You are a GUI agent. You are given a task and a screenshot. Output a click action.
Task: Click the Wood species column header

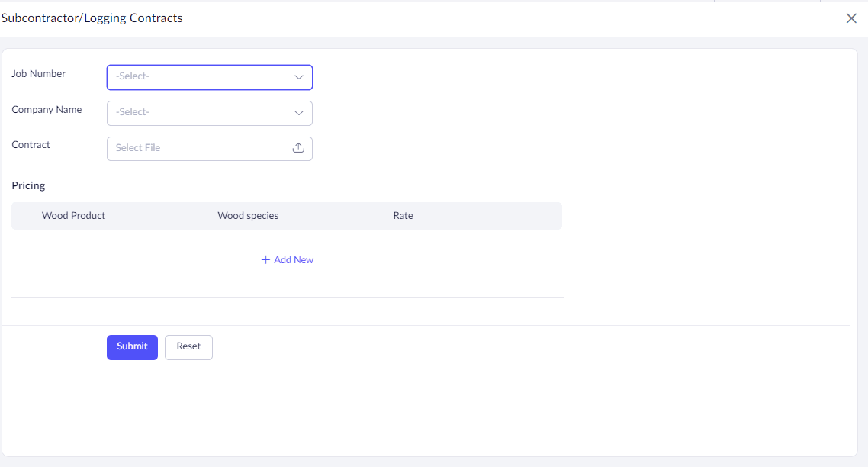(x=248, y=216)
